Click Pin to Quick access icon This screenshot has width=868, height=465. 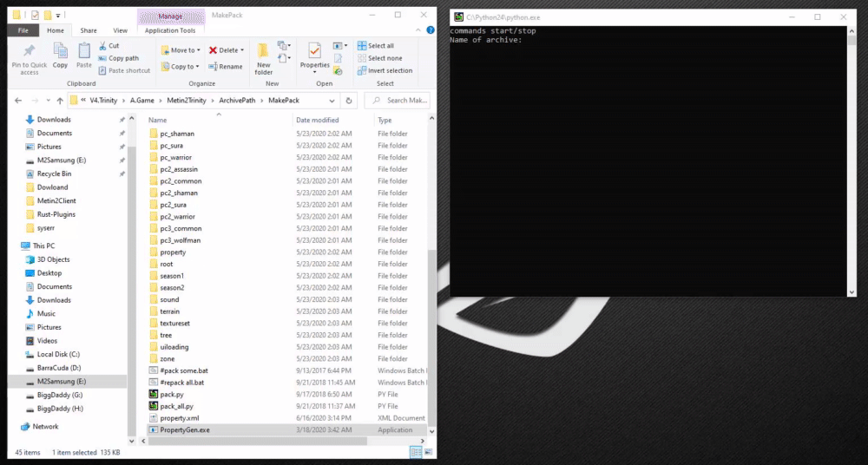(x=29, y=51)
